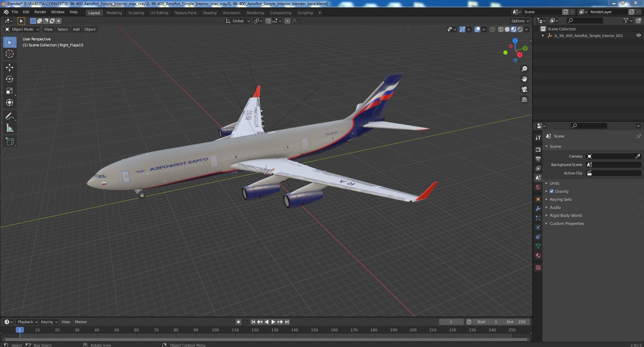The width and height of the screenshot is (644, 347).
Task: Toggle viewport overlays
Action: pos(477,29)
